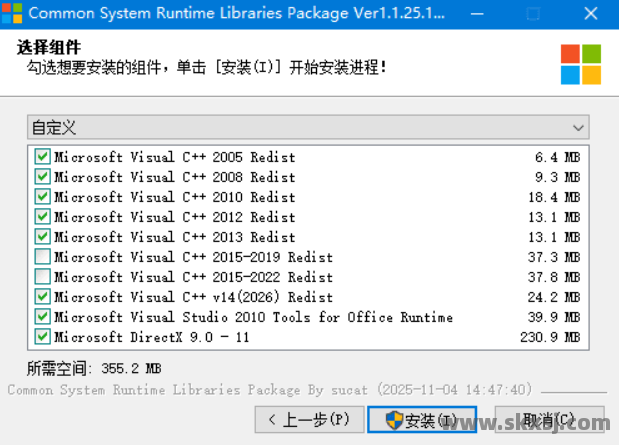Disable Visual C++ 2013 Redist installation
The width and height of the screenshot is (619, 445).
[x=42, y=237]
